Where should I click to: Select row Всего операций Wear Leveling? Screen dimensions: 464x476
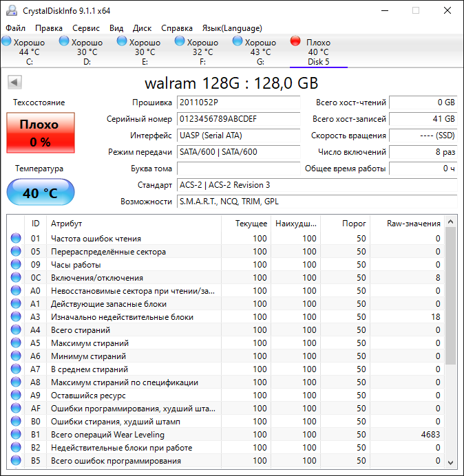coord(226,434)
